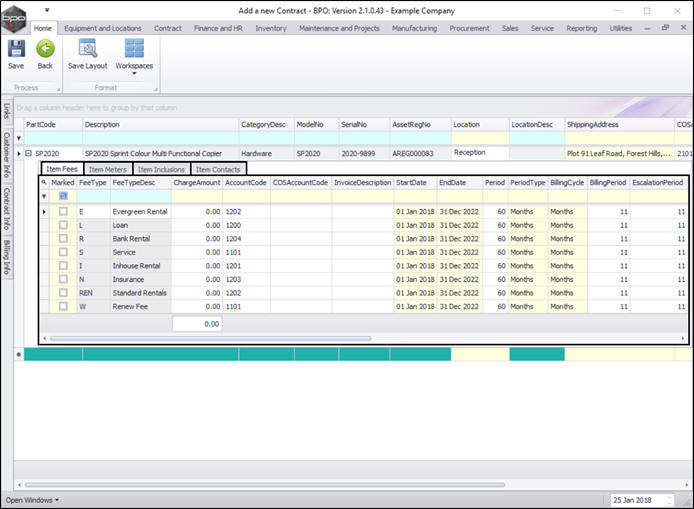Viewport: 694px width, 509px height.
Task: Click the Save Layout icon
Action: (88, 49)
